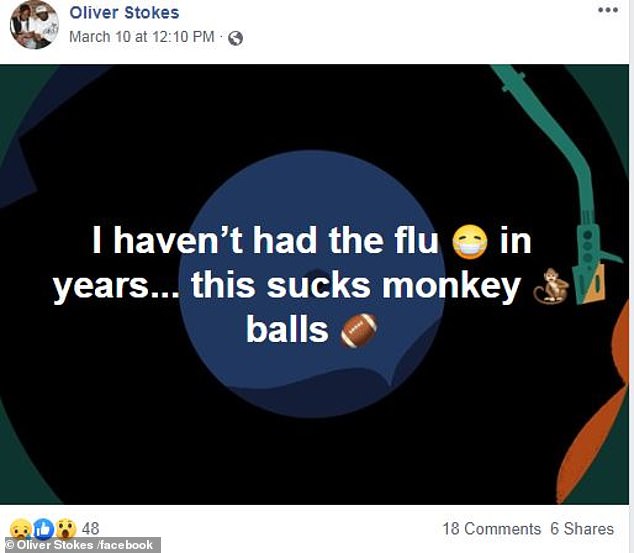Click the monkey emoji in post
Image resolution: width=634 pixels, height=553 pixels.
[x=548, y=286]
